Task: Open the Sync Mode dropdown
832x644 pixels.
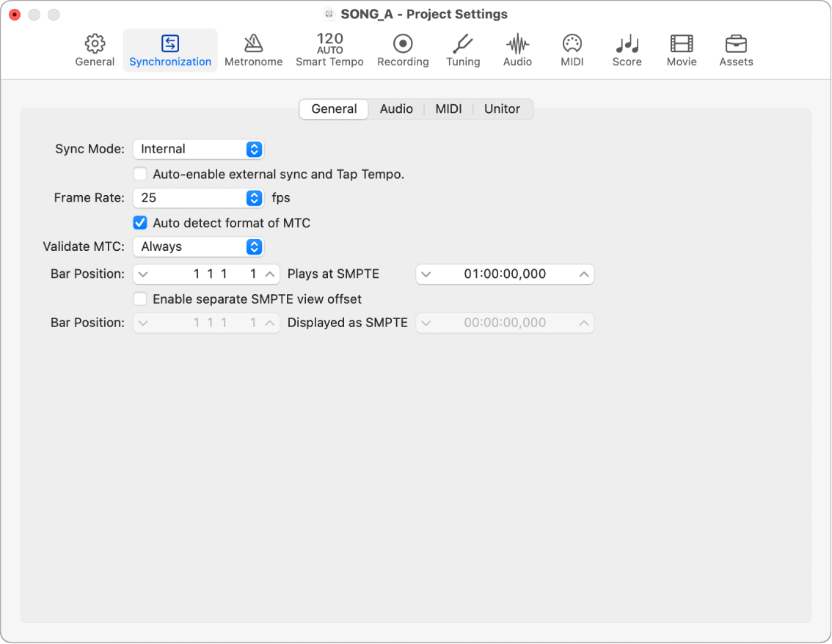Action: pyautogui.click(x=198, y=150)
